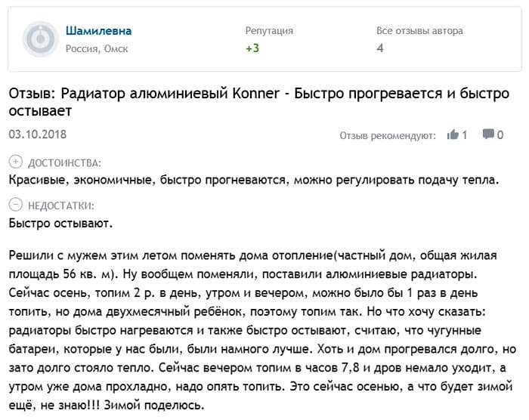Open the profile of user Шамилевна

pos(99,31)
